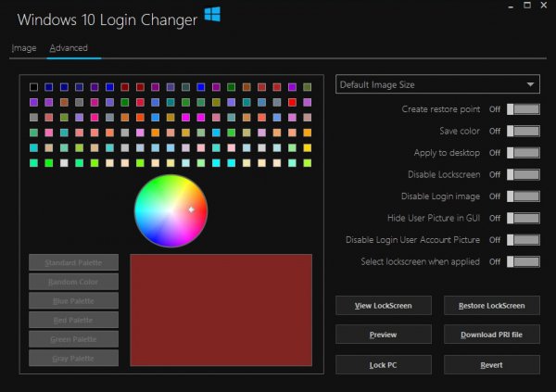The image size is (556, 392).
Task: Load the Gray Palette button
Action: coord(73,359)
